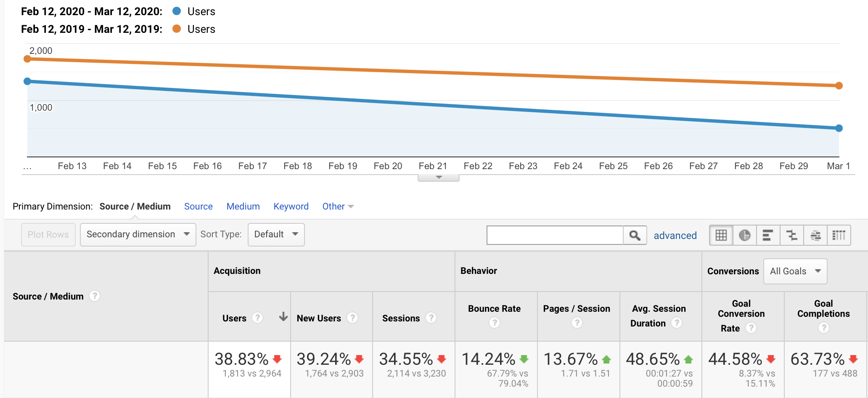The image size is (868, 398).
Task: Sort by Goal Completions column header
Action: pos(823,308)
